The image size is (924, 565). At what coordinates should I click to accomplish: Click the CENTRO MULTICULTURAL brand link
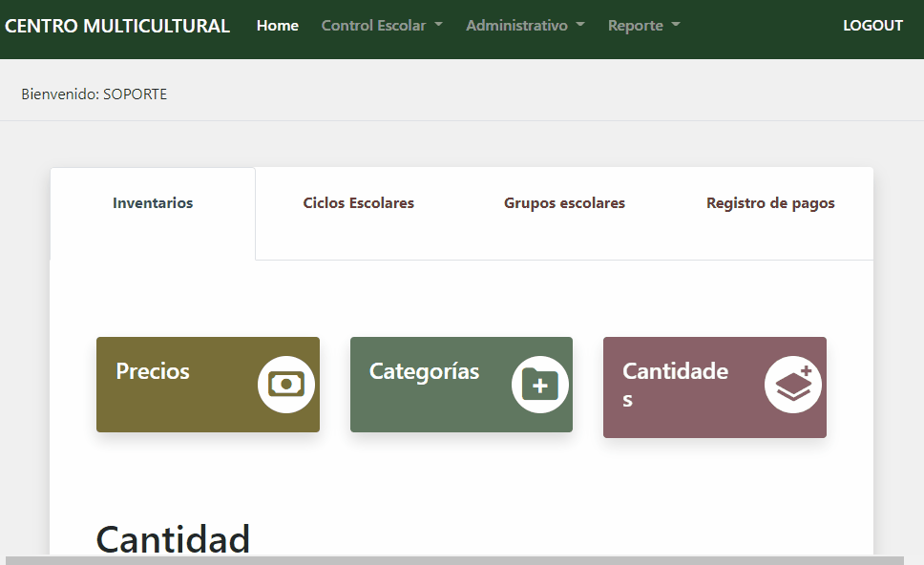click(x=117, y=26)
